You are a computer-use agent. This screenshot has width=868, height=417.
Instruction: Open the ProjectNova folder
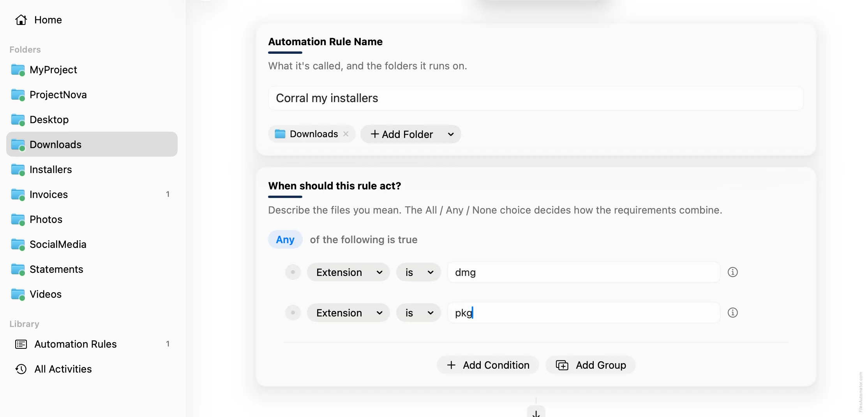click(x=92, y=95)
